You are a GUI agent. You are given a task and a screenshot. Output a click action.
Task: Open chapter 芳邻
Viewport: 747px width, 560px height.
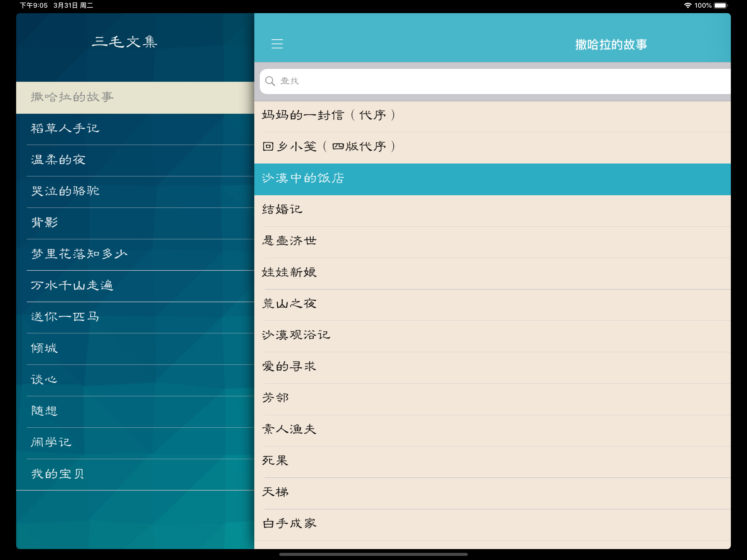(x=492, y=399)
